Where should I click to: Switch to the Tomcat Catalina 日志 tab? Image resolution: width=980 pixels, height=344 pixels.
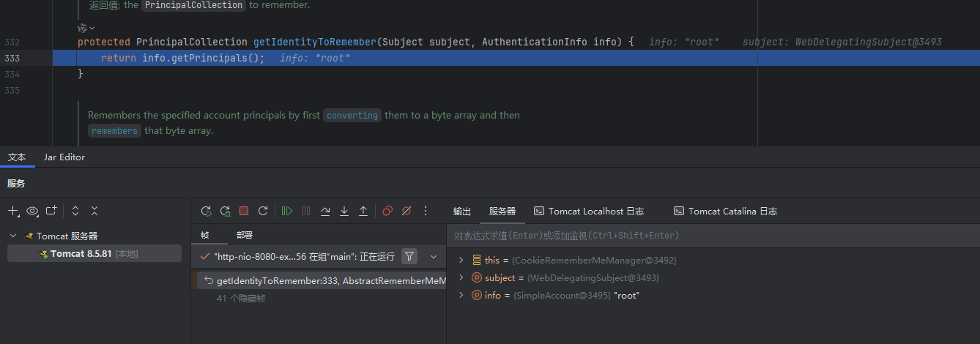[x=725, y=211]
